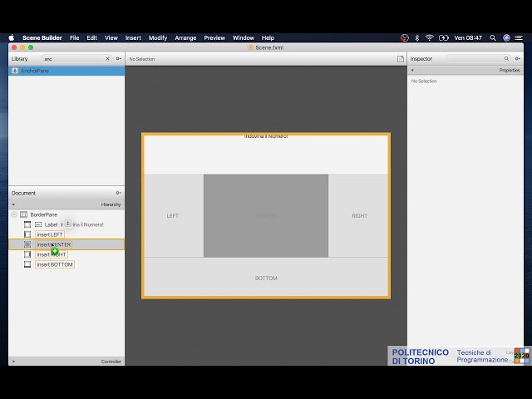The width and height of the screenshot is (532, 399).
Task: Open the Modify menu
Action: [x=158, y=37]
